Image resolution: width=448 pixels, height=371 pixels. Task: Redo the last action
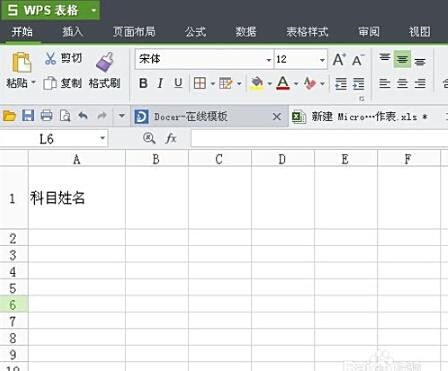point(102,116)
